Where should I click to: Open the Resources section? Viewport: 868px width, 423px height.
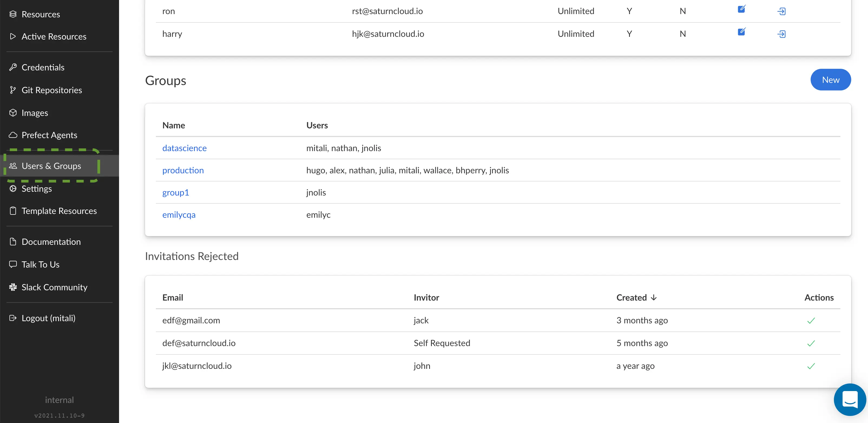pos(40,14)
